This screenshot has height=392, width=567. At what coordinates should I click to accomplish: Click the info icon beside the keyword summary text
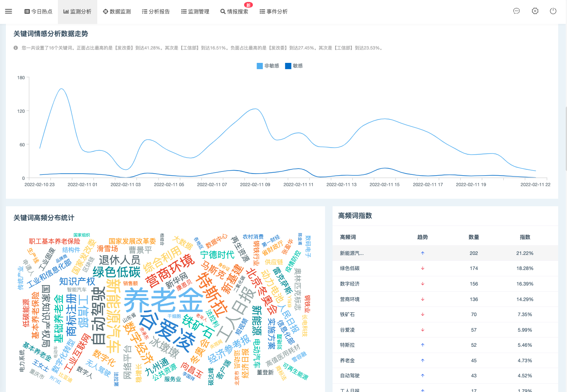tap(15, 47)
